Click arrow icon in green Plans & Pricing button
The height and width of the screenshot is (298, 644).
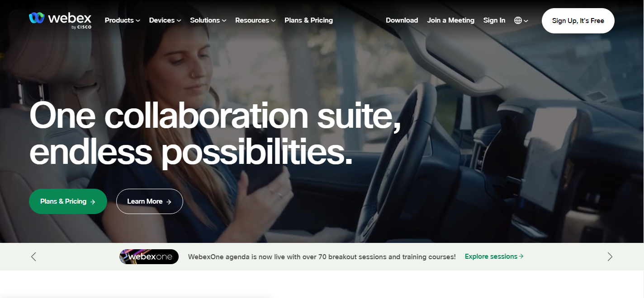[x=93, y=202]
